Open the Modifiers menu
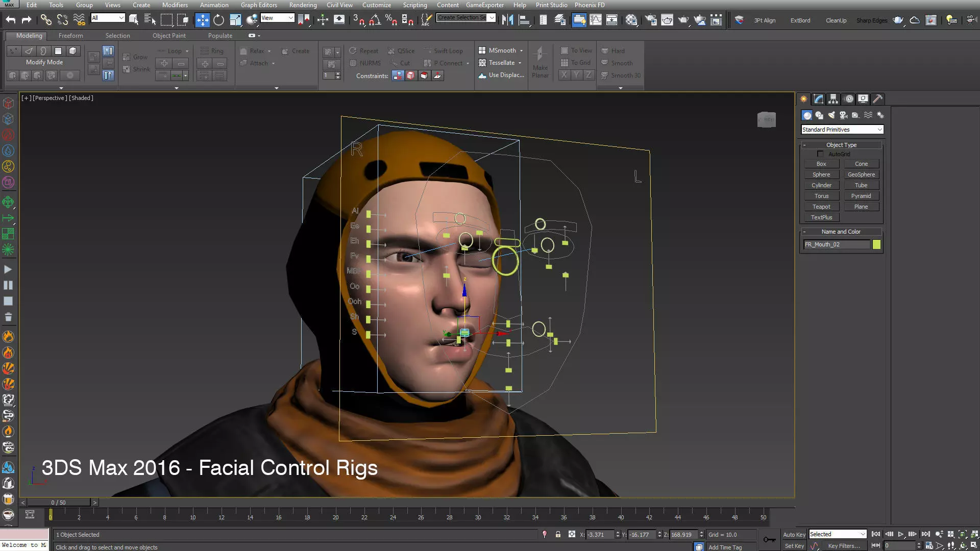The height and width of the screenshot is (551, 980). pyautogui.click(x=175, y=5)
